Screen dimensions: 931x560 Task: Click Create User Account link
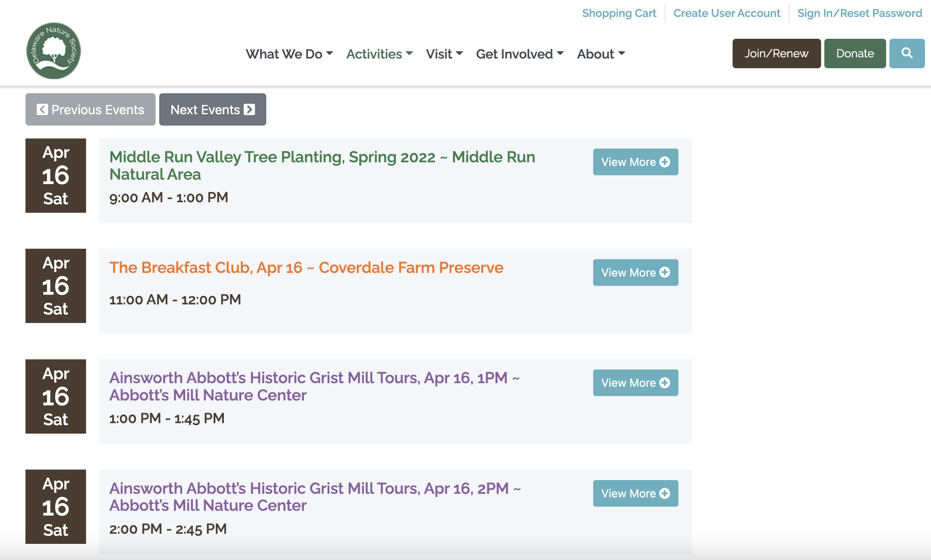click(727, 13)
